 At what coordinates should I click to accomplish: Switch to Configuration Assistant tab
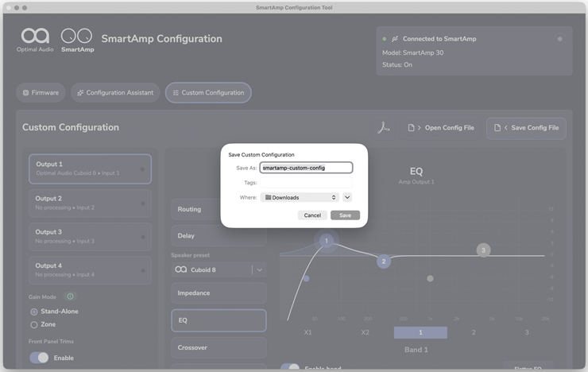115,93
